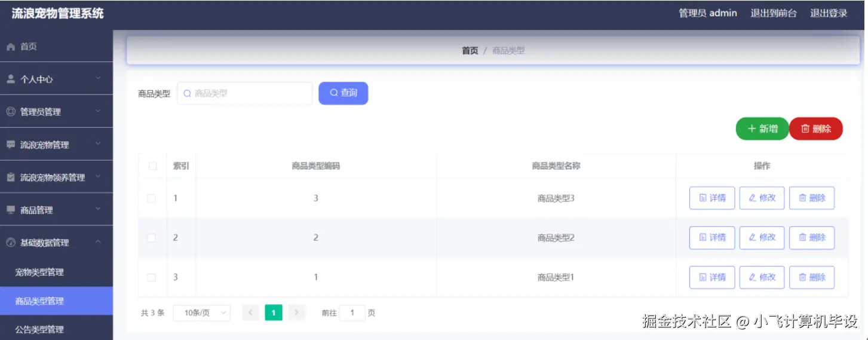Go to next page with the right arrow
868x340 pixels.
297,313
